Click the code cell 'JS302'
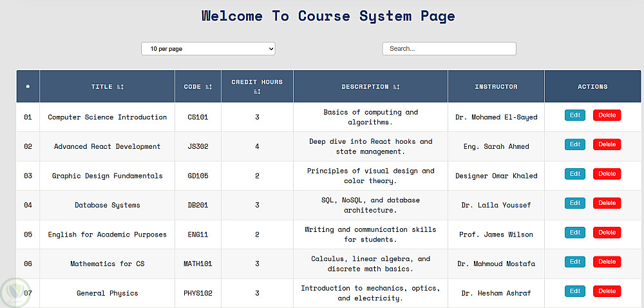The height and width of the screenshot is (308, 644). point(198,146)
